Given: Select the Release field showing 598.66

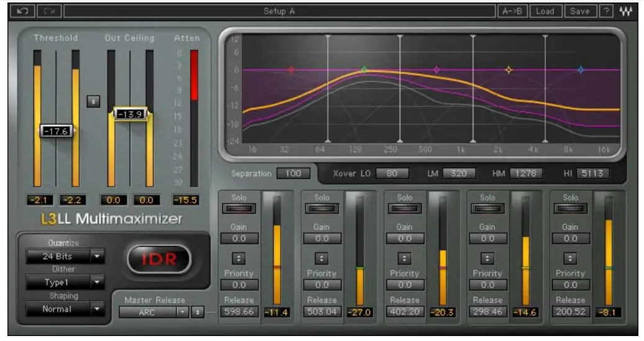Looking at the screenshot, I should coord(240,312).
